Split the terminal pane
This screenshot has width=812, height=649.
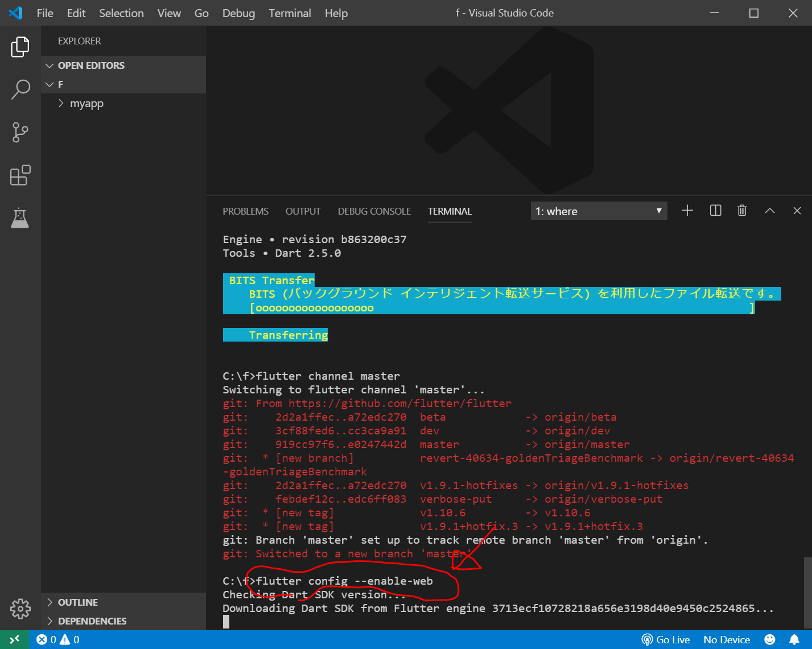click(x=715, y=211)
